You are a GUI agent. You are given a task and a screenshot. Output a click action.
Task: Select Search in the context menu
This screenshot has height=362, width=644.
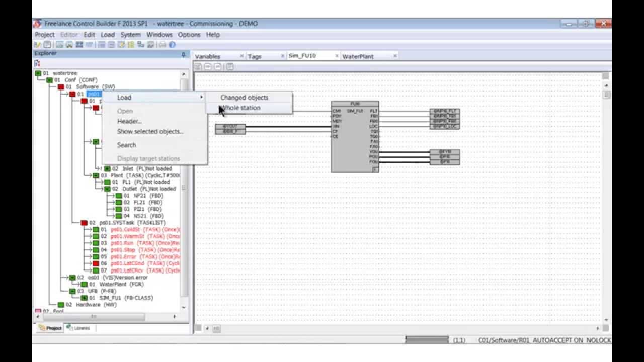[x=126, y=144]
